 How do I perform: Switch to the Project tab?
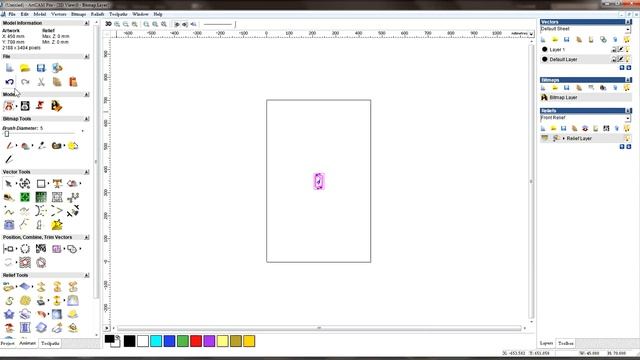(7, 343)
